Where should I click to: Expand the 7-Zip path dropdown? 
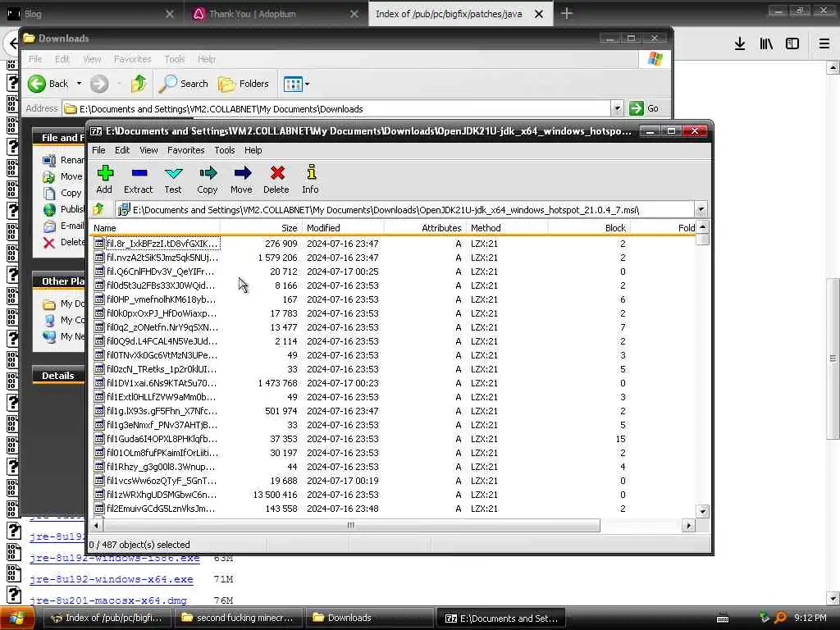pyautogui.click(x=701, y=209)
